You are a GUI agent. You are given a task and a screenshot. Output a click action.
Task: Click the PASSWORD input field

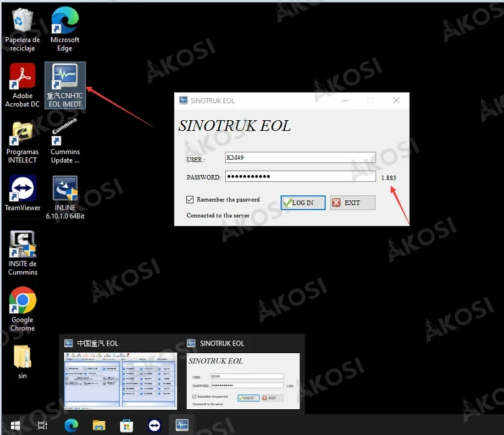(x=300, y=176)
